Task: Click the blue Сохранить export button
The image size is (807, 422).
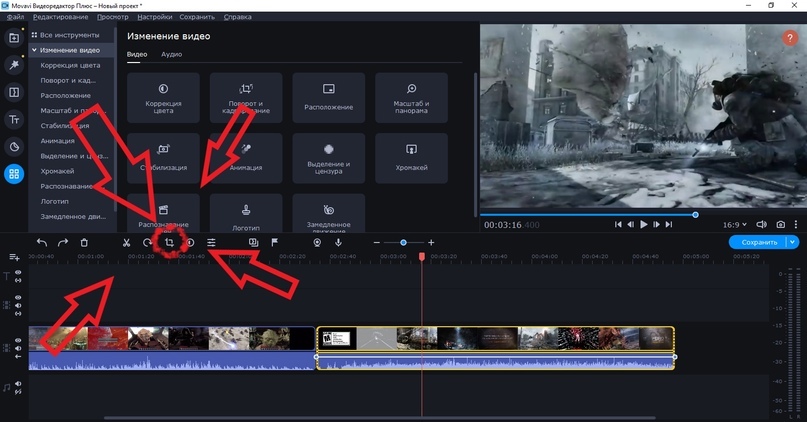Action: click(x=759, y=242)
